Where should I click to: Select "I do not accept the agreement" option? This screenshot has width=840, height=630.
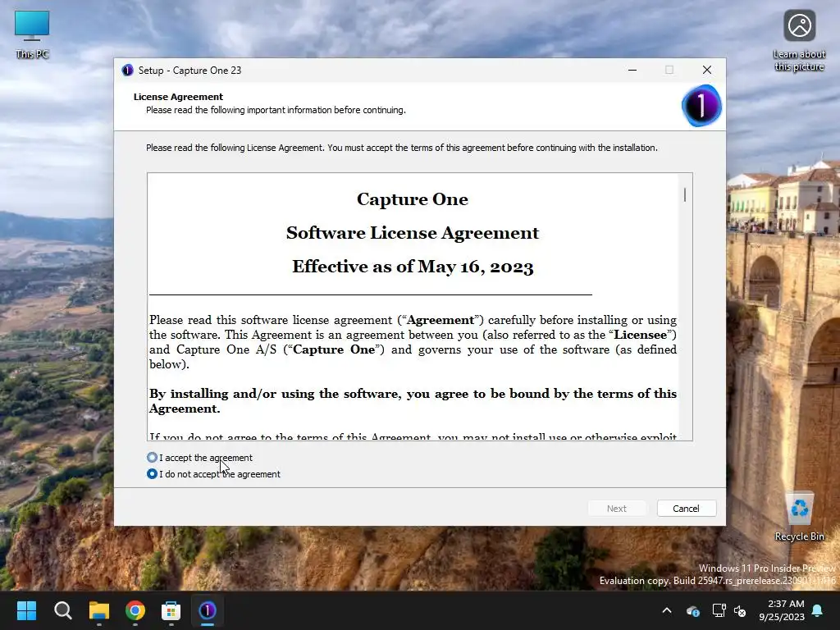pos(152,474)
